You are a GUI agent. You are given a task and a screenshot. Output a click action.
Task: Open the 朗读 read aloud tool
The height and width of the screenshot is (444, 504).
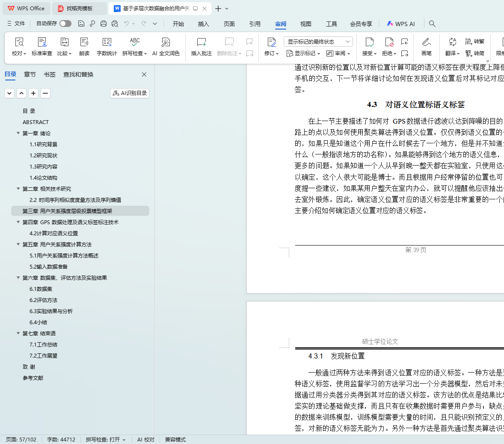point(84,42)
